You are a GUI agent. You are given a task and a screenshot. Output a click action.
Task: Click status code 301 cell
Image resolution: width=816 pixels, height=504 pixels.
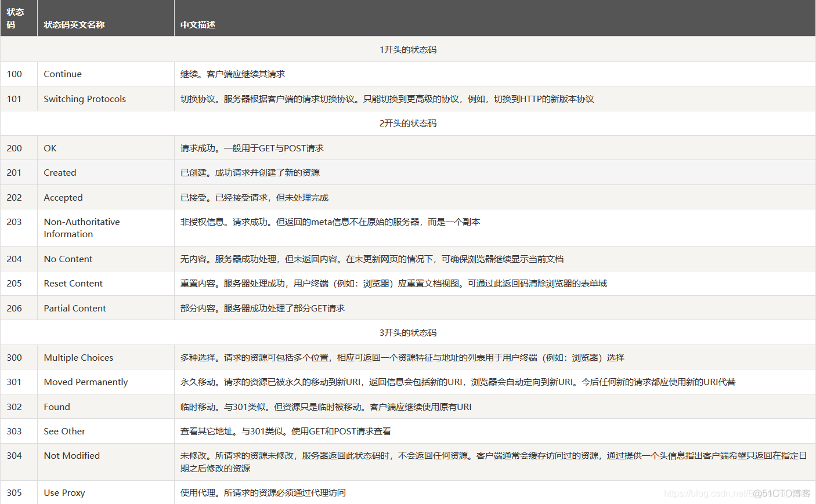pyautogui.click(x=19, y=382)
